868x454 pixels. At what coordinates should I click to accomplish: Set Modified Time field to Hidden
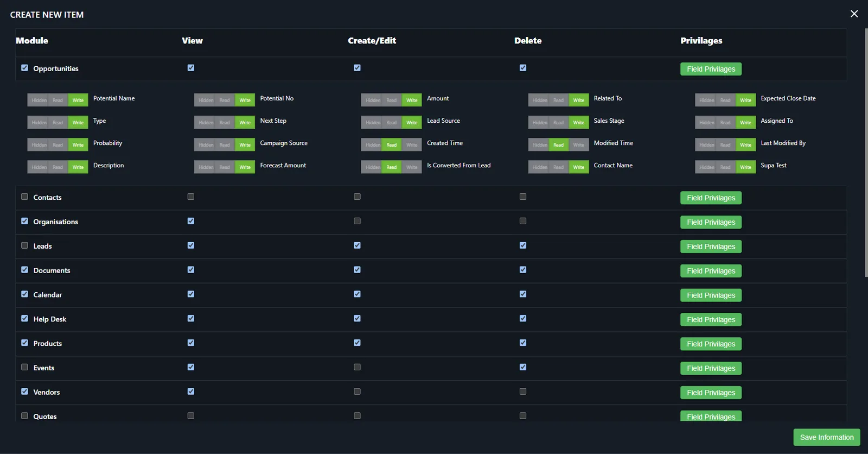(540, 145)
